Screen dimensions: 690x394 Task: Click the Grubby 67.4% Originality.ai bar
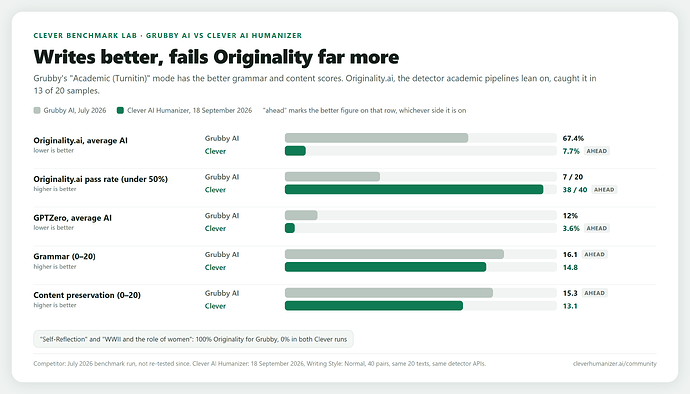pyautogui.click(x=376, y=138)
